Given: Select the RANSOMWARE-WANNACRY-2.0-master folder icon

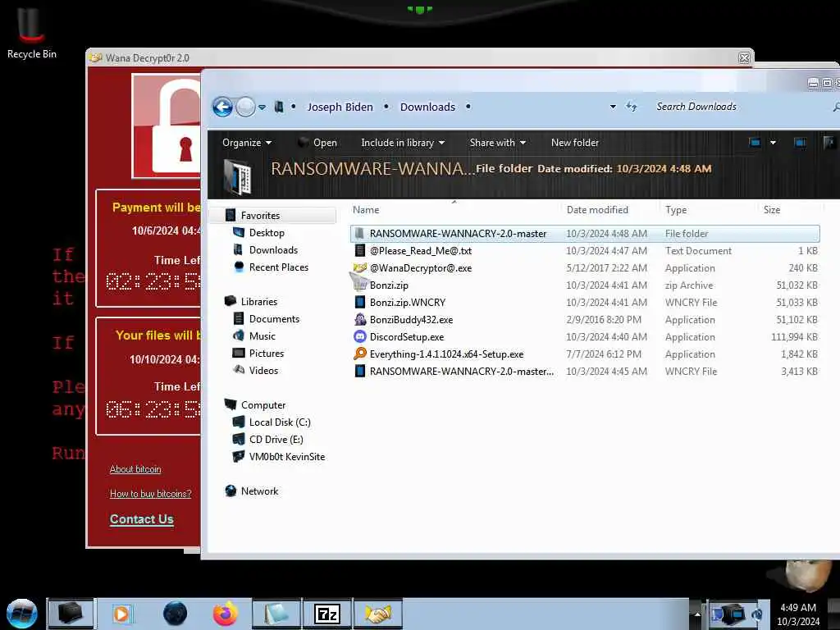Looking at the screenshot, I should [x=359, y=234].
